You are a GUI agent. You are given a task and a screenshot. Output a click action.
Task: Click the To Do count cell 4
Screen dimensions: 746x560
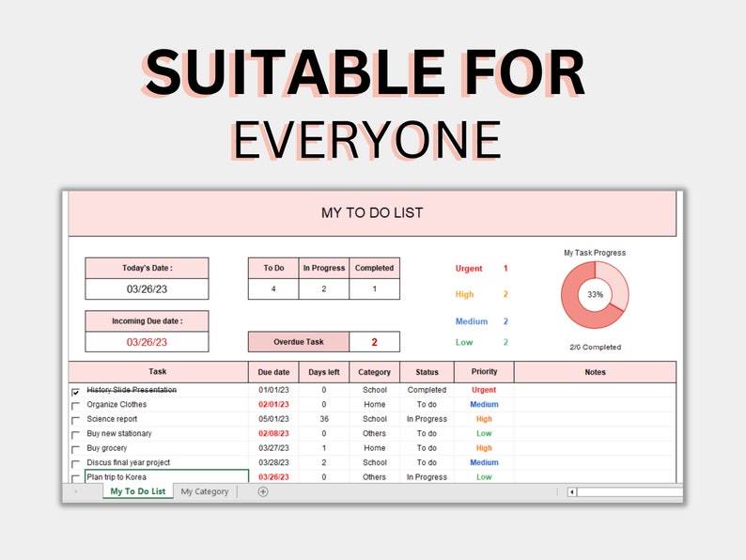273,288
